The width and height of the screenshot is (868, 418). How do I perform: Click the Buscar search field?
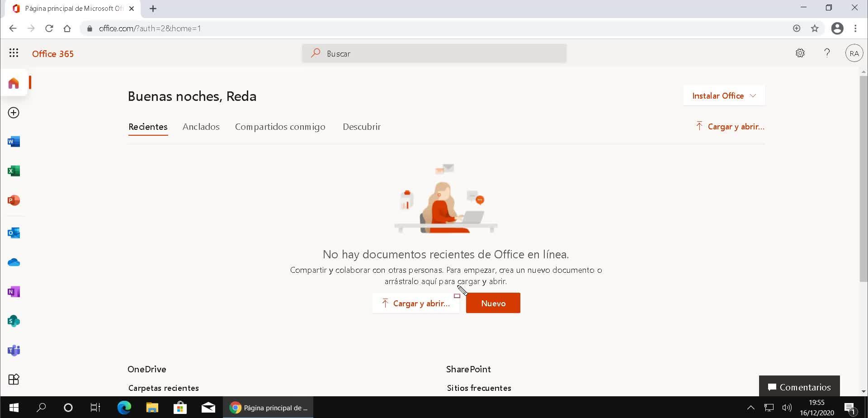[x=434, y=53]
